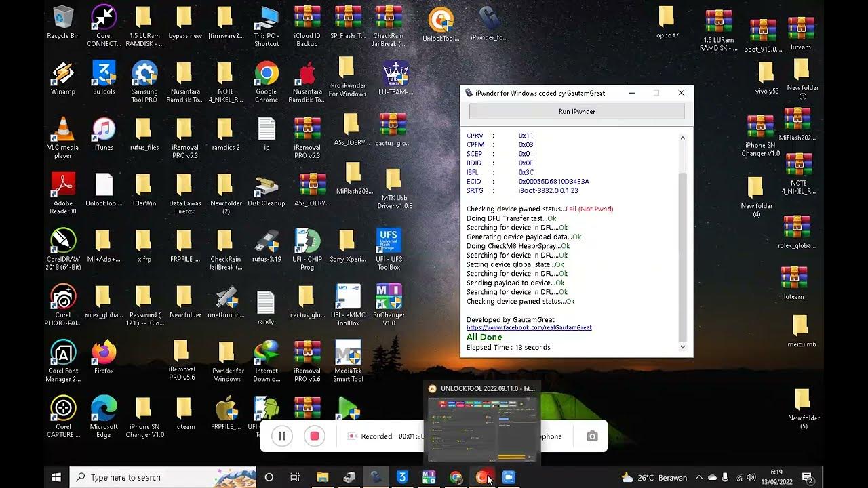Open Samsung Tool PRO icon
Viewport: 868px width, 488px height.
144,82
